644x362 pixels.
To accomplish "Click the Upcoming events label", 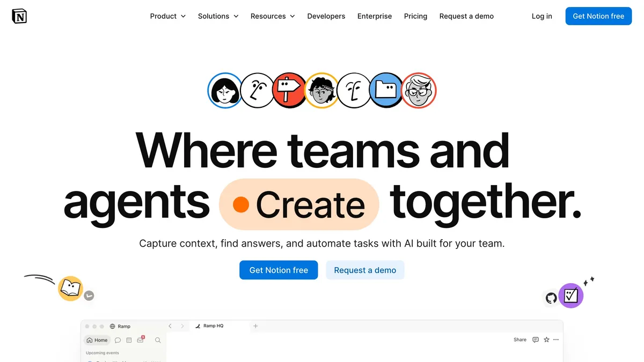I will click(103, 353).
